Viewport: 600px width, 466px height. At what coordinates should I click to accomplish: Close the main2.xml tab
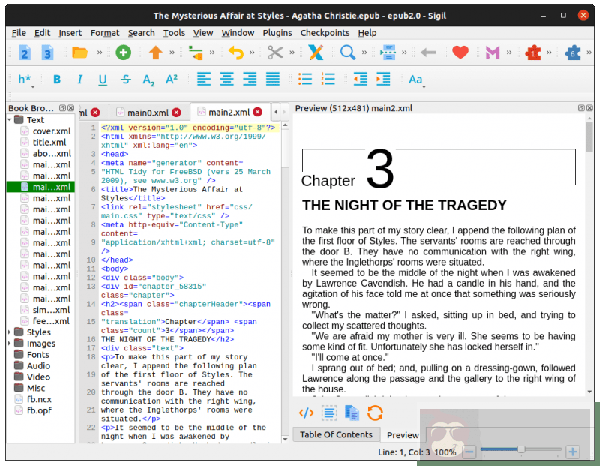257,112
